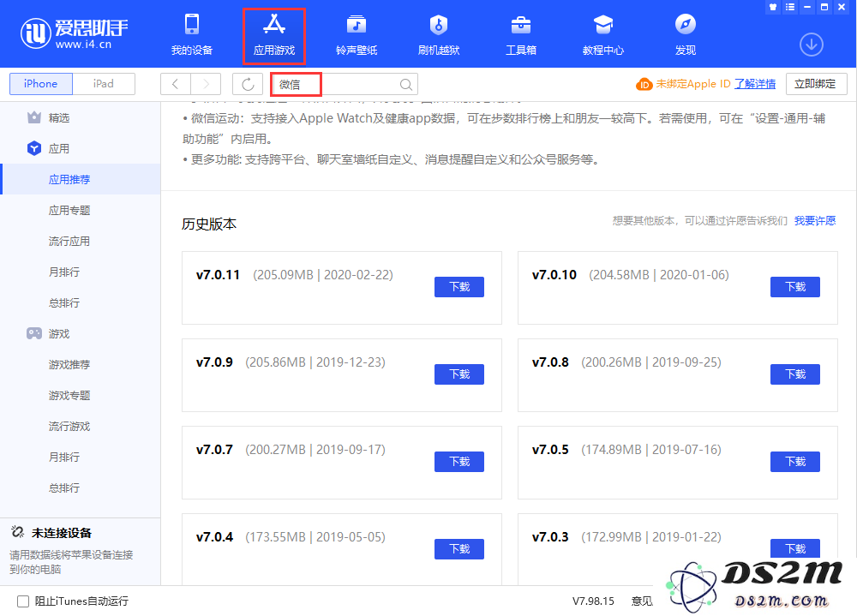Click the version number V7.98.15
The image size is (857, 616).
tap(593, 601)
